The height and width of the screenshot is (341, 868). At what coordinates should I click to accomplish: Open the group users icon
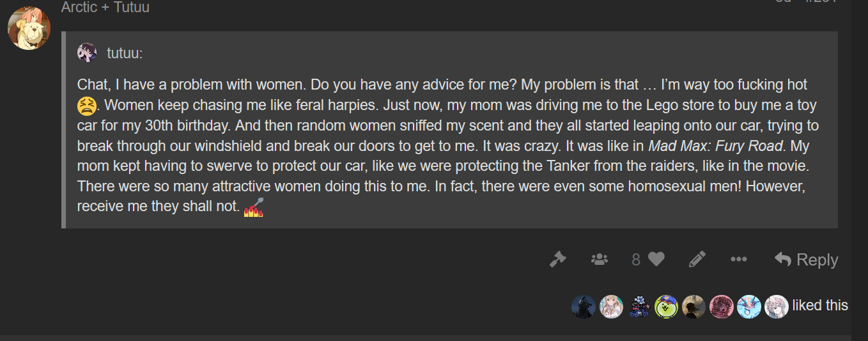point(600,259)
